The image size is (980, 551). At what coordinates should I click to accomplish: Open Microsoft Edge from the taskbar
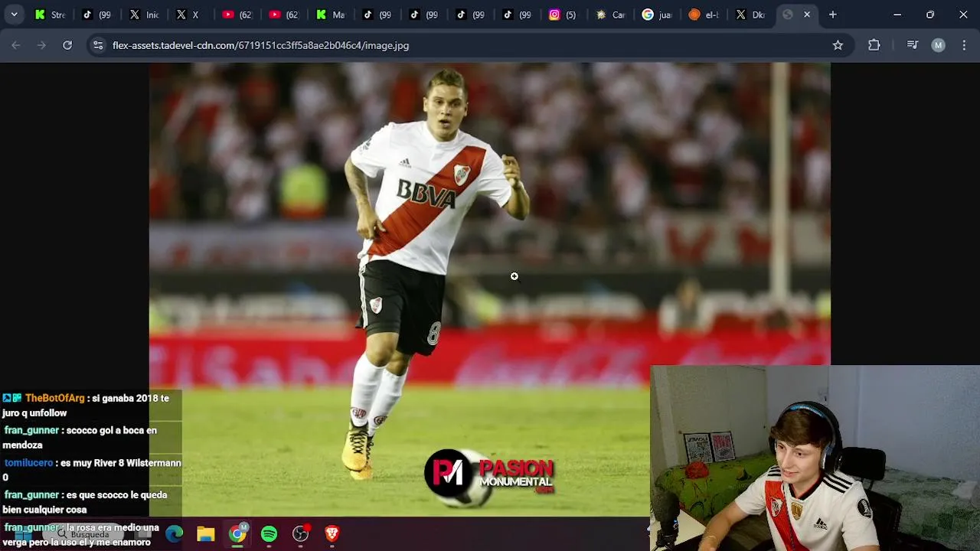click(175, 534)
